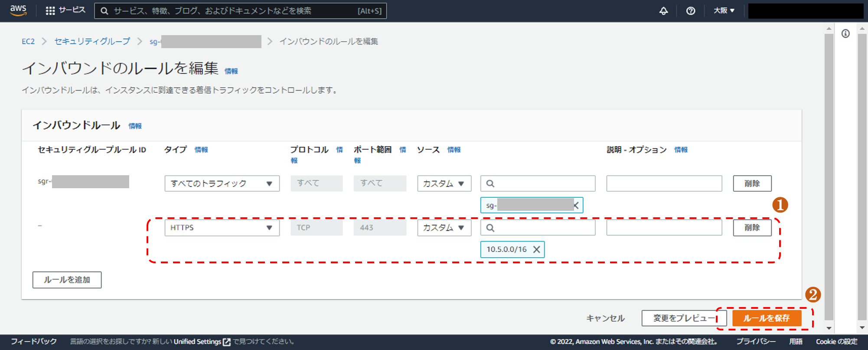Open the services grid menu icon

point(50,11)
